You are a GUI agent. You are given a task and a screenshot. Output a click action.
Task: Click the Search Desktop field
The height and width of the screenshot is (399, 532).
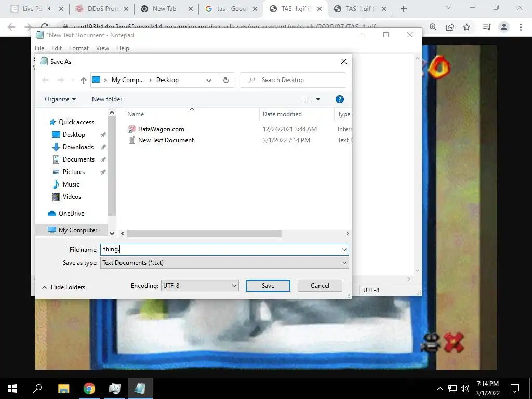point(293,80)
